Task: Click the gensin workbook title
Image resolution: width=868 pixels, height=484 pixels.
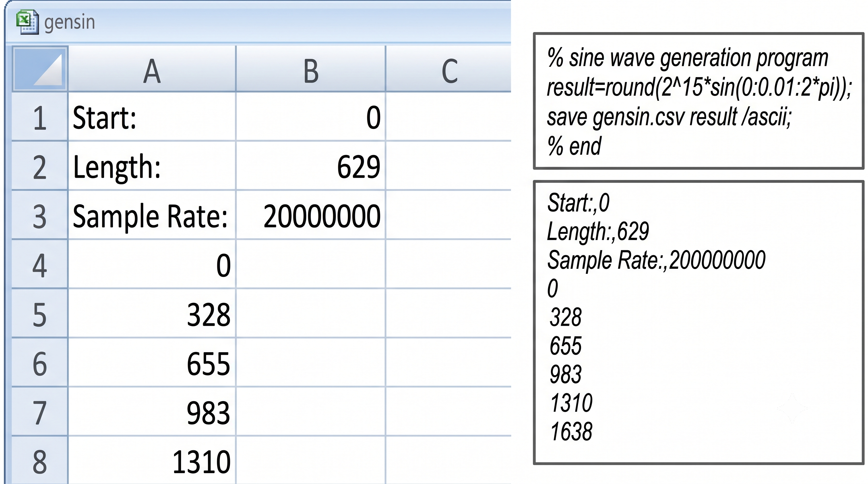Action: 69,22
